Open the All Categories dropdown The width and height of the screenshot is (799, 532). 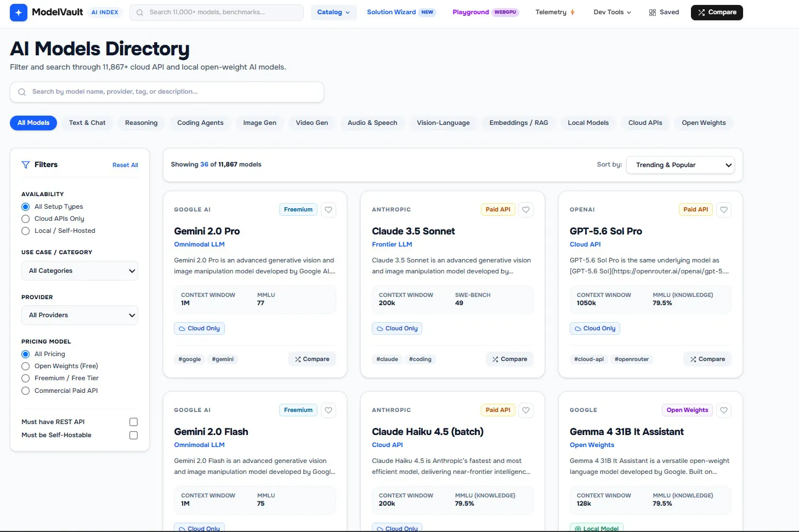pos(80,271)
